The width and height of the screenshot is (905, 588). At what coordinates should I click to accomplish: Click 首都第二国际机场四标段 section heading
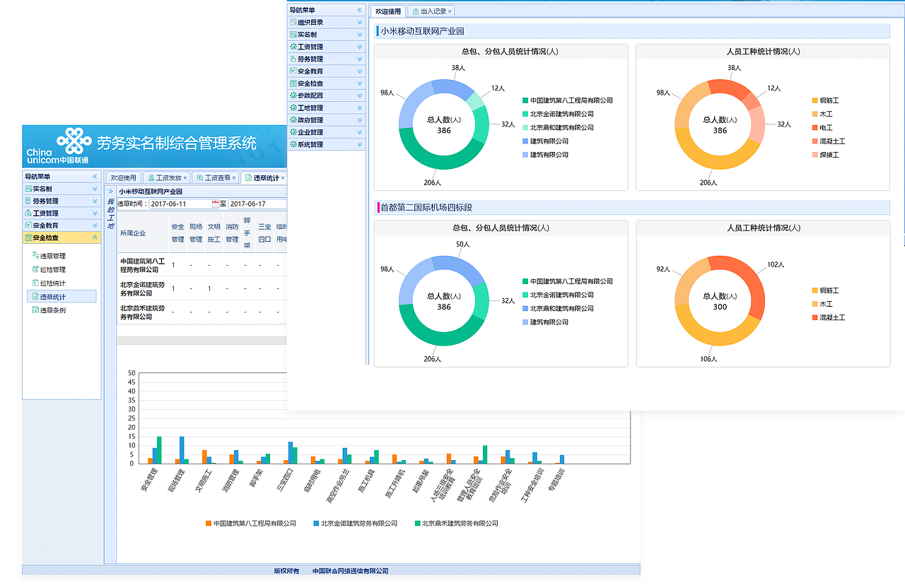(x=426, y=207)
